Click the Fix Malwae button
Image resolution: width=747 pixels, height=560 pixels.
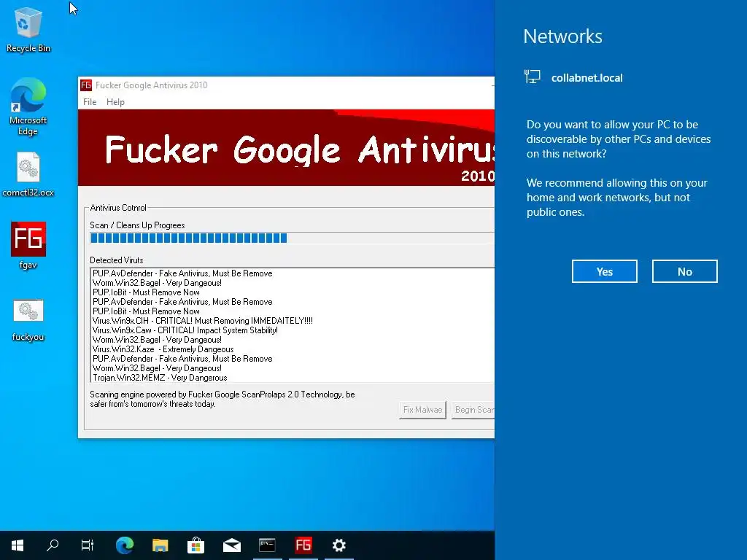point(422,410)
